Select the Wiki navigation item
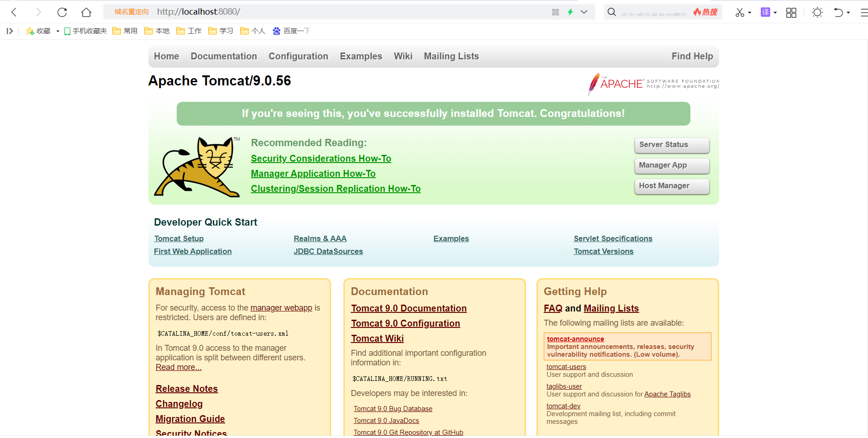Screen dimensions: 868x438 pyautogui.click(x=403, y=56)
